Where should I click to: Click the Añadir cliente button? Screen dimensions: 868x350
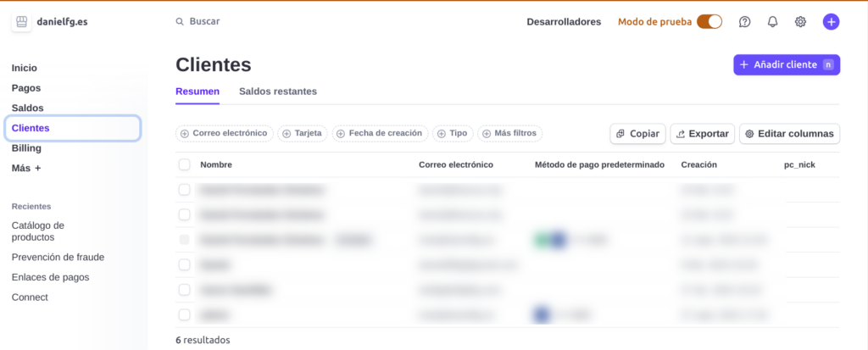click(786, 64)
